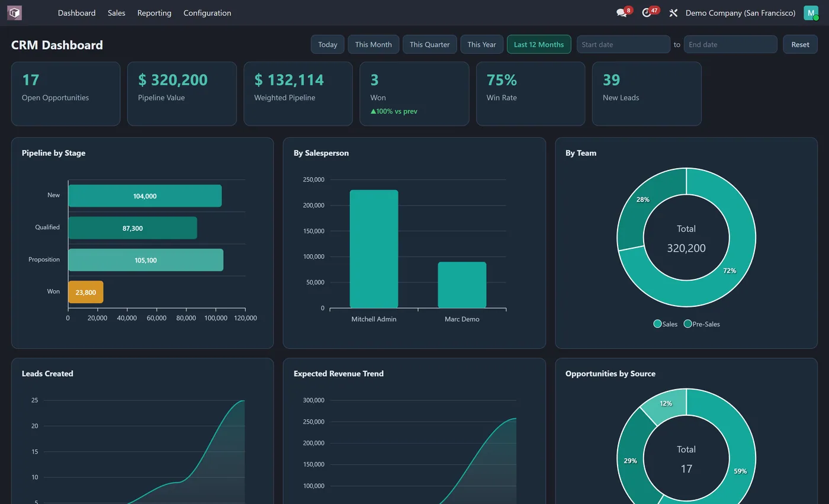Open the Weighted Pipeline card
Image resolution: width=829 pixels, height=504 pixels.
[298, 94]
